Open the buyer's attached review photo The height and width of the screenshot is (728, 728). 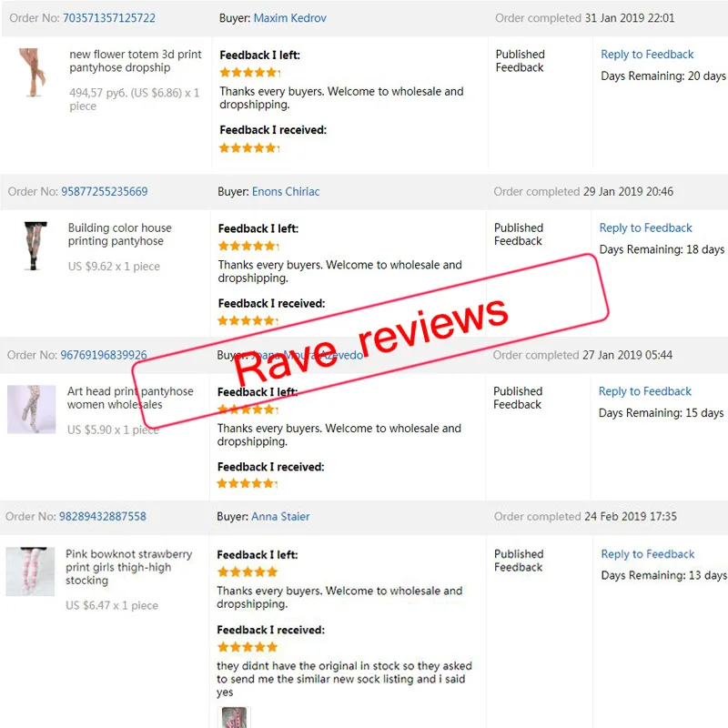pyautogui.click(x=235, y=717)
